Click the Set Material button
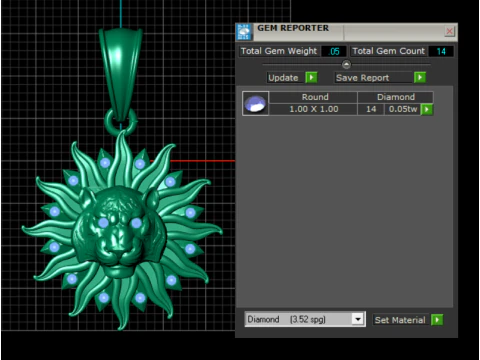Screen dimensions: 480x360 (x=400, y=320)
